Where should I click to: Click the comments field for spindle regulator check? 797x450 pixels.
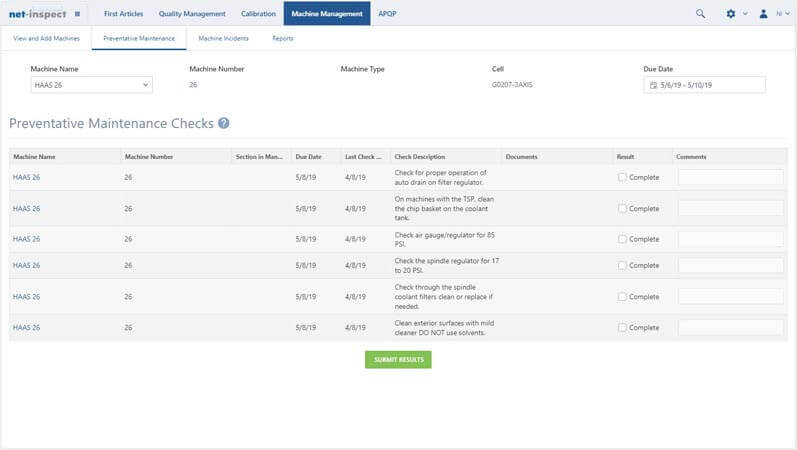click(x=730, y=265)
